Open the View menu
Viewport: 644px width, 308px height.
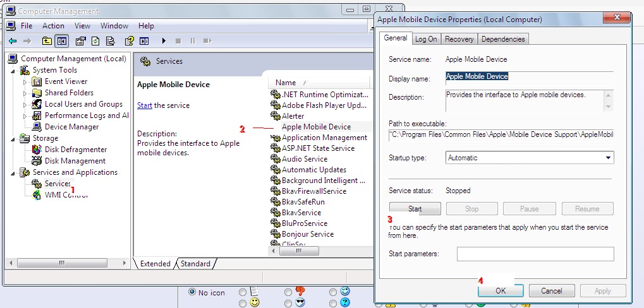click(x=82, y=26)
